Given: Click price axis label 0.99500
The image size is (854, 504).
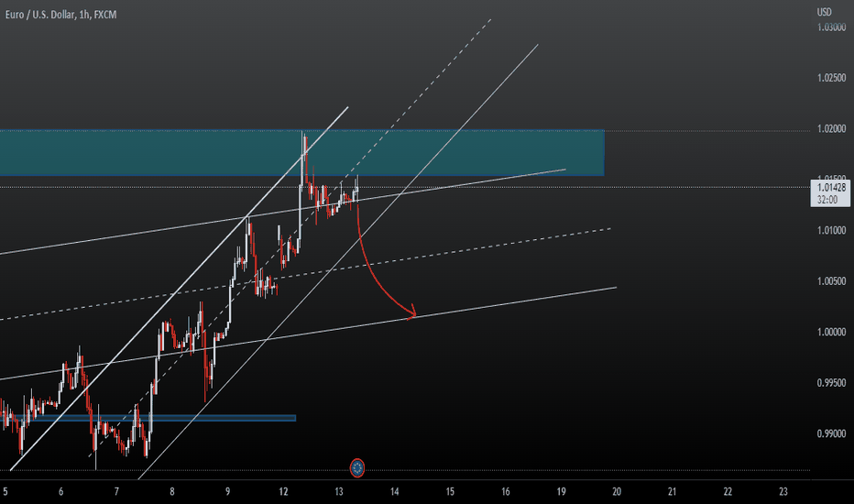Looking at the screenshot, I should pyautogui.click(x=832, y=383).
